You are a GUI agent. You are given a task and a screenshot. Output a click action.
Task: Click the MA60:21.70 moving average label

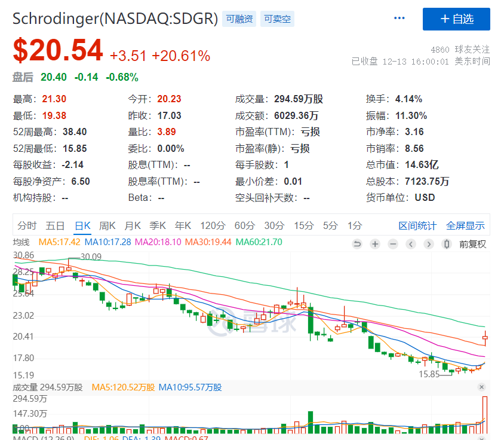click(x=259, y=242)
